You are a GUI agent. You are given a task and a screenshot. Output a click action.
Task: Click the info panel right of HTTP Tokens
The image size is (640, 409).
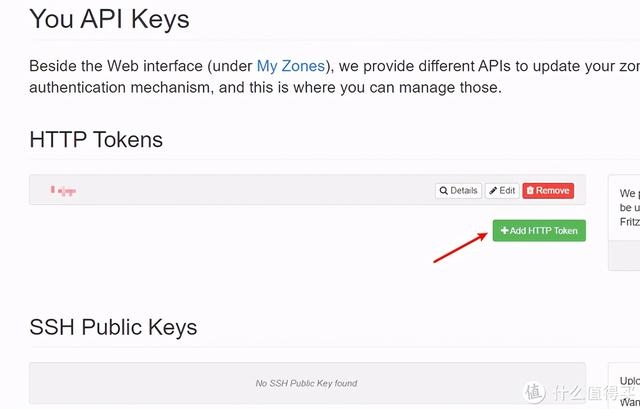624,223
